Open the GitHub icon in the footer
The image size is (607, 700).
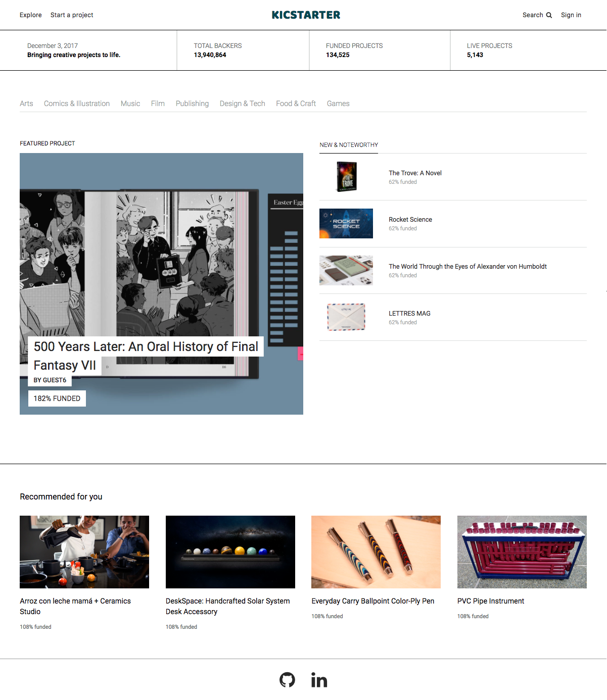[287, 680]
